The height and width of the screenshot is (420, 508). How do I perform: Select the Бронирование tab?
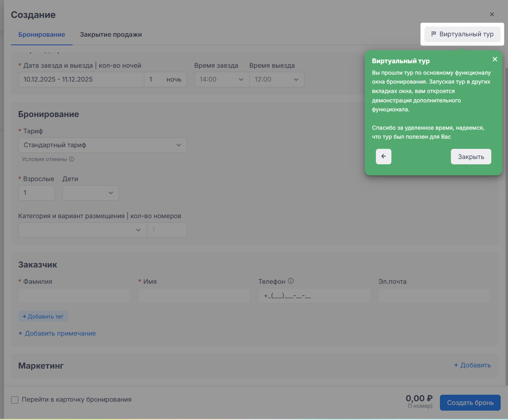(42, 35)
